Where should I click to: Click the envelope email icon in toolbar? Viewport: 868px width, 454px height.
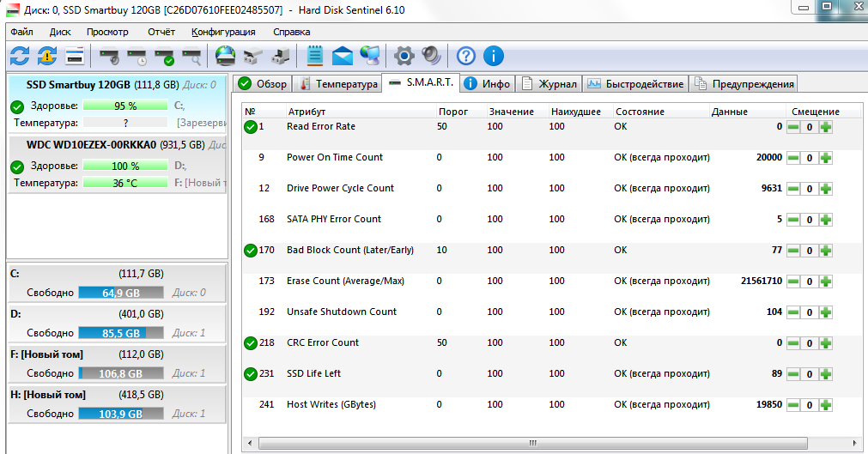(343, 57)
